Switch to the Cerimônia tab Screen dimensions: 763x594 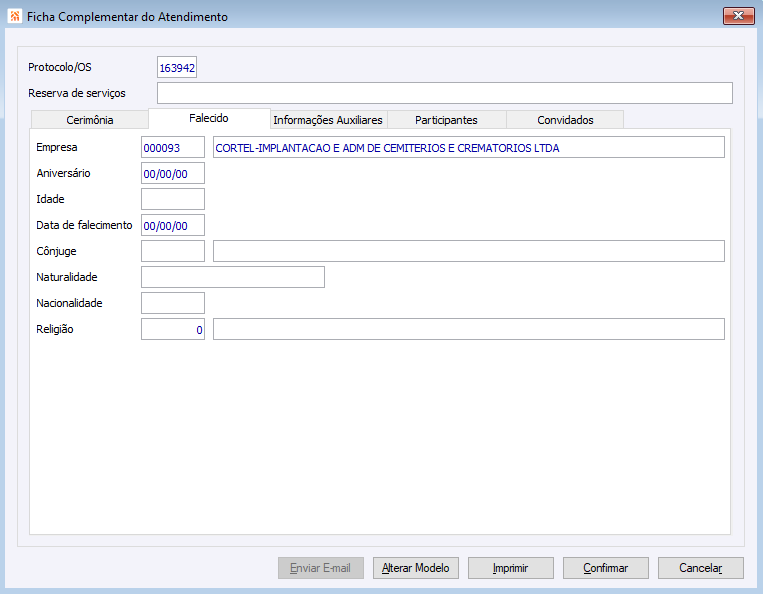[x=90, y=120]
